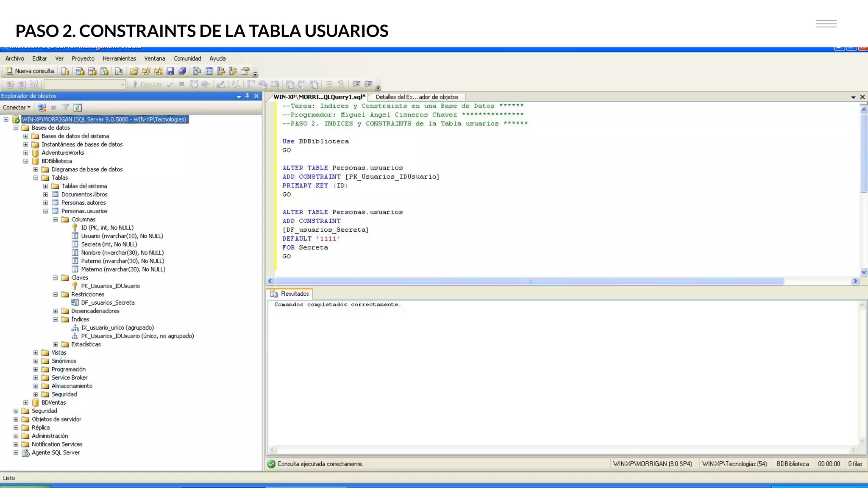Expand the Estadísticas folder
This screenshot has width=868, height=488.
coord(56,344)
